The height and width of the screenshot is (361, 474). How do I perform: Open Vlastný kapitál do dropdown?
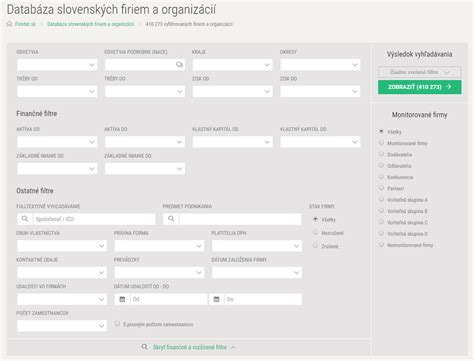click(320, 142)
